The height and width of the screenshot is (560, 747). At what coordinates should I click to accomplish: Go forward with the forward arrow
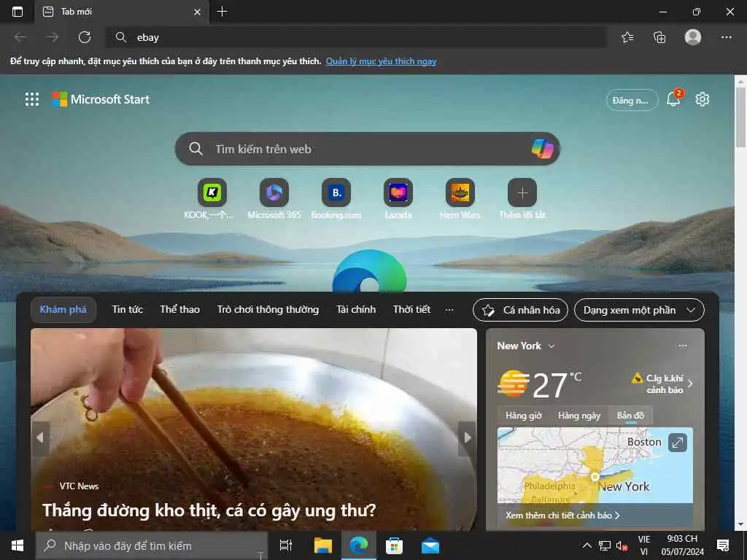tap(53, 37)
